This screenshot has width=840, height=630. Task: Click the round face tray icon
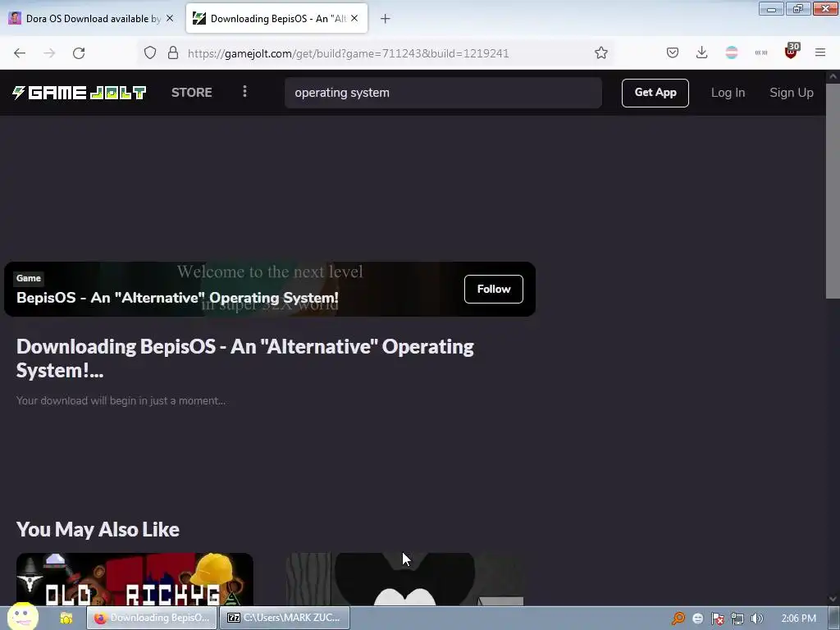(697, 619)
